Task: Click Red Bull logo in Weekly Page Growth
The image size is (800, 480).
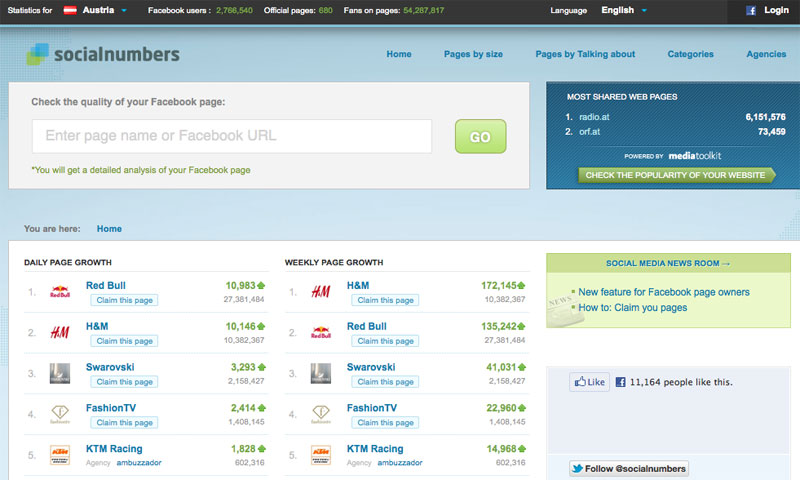Action: pos(321,333)
